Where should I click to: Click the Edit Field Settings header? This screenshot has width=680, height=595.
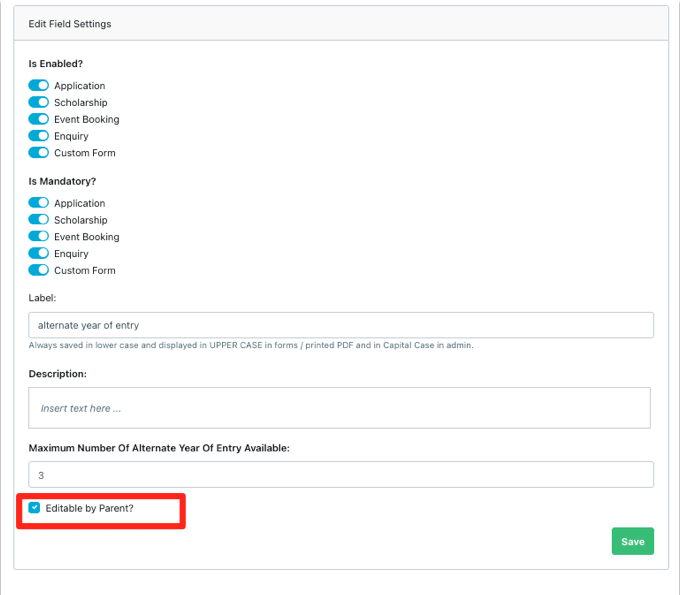[x=70, y=23]
